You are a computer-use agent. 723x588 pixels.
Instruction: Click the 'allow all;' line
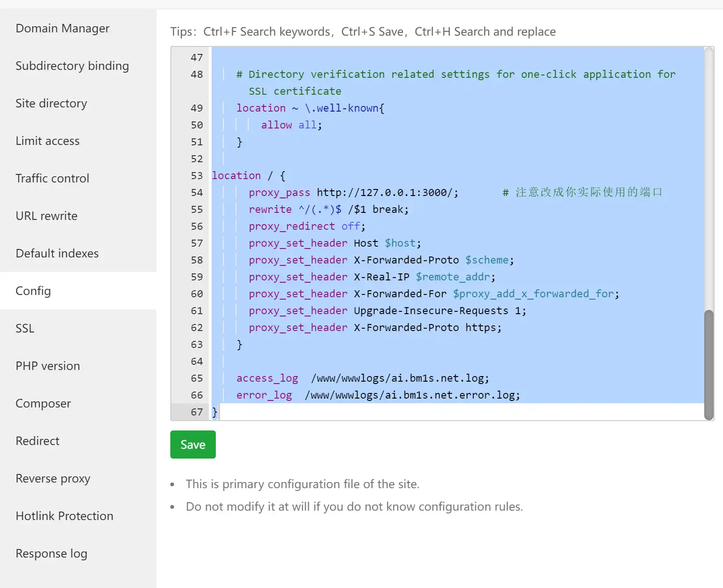(x=291, y=125)
